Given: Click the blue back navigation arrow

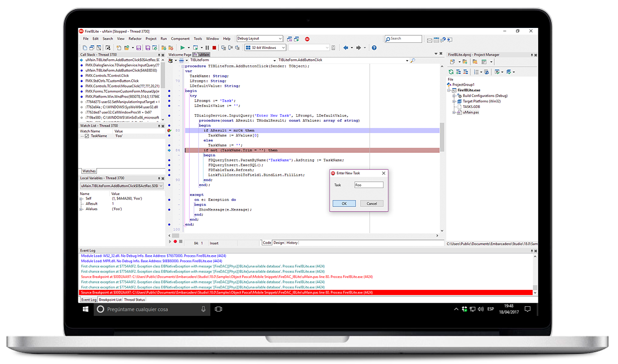Looking at the screenshot, I should coord(345,48).
